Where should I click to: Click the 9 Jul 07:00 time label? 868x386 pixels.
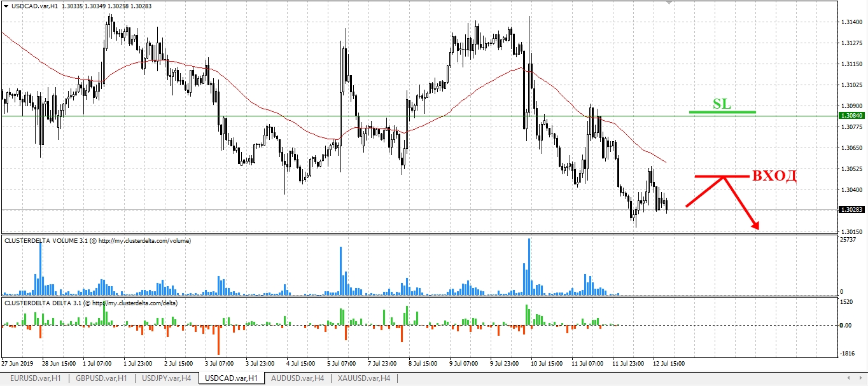(x=464, y=364)
